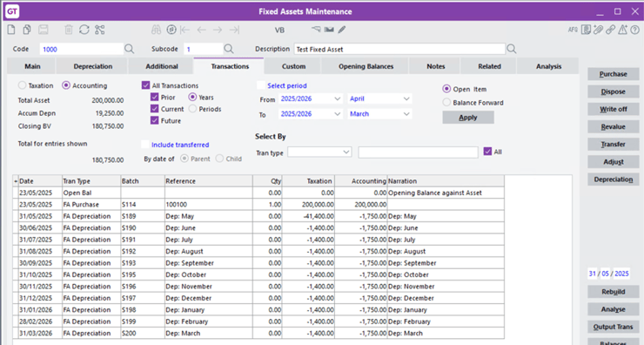The height and width of the screenshot is (345, 644).
Task: Switch to the Depreciation tab
Action: click(x=93, y=66)
